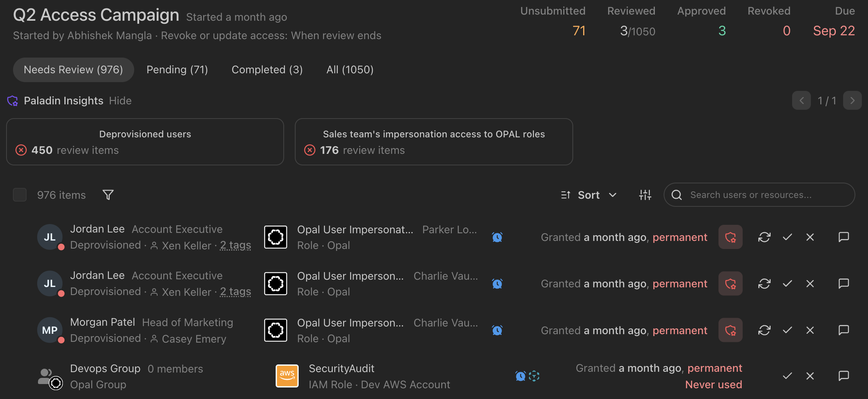
Task: Approve Morgan Patel access with checkmark
Action: [x=787, y=330]
